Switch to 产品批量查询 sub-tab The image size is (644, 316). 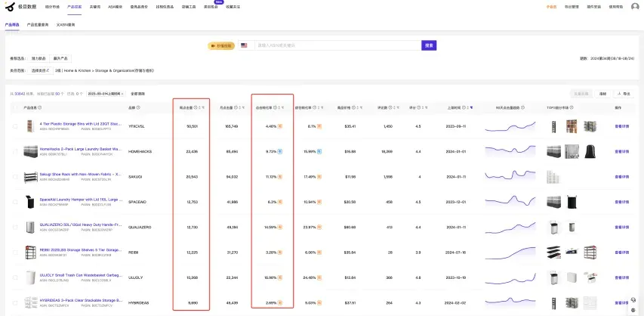[38, 25]
